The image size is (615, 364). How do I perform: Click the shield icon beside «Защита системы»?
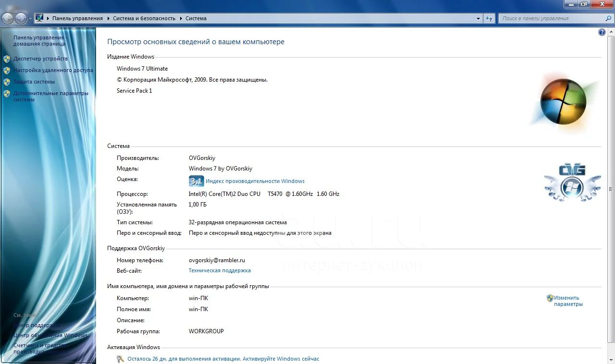(7, 82)
